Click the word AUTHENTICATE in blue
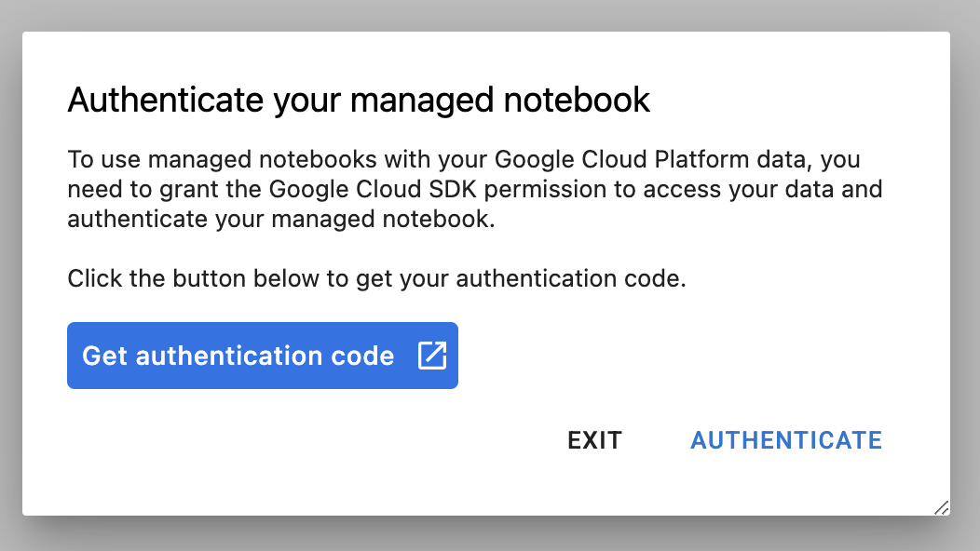 [x=785, y=440]
